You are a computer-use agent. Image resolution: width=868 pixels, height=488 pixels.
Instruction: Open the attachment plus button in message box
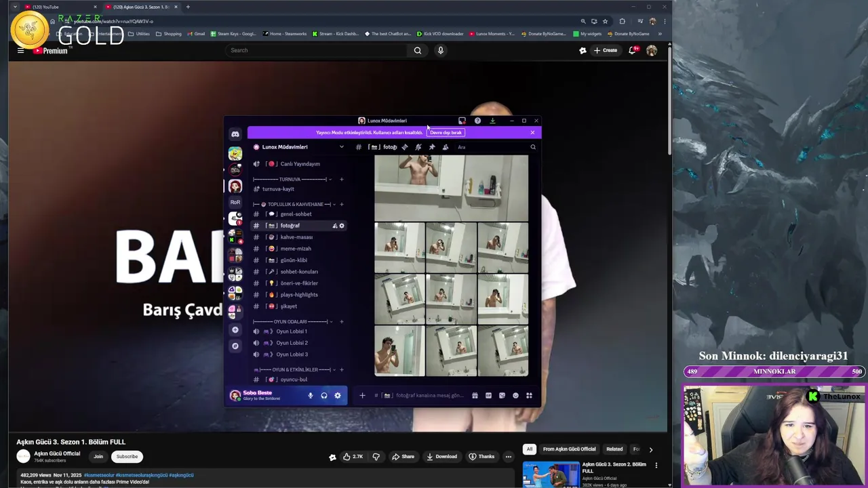pyautogui.click(x=362, y=395)
